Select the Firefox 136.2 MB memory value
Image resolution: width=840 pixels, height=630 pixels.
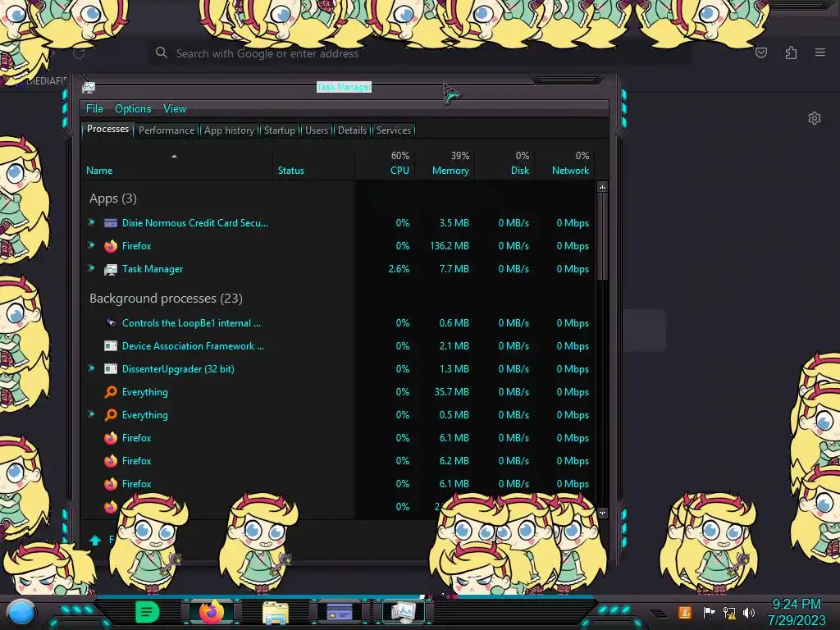tap(449, 246)
